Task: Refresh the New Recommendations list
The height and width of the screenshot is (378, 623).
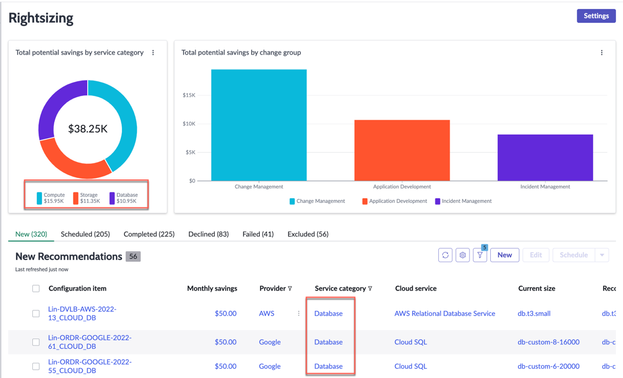Action: coord(445,255)
